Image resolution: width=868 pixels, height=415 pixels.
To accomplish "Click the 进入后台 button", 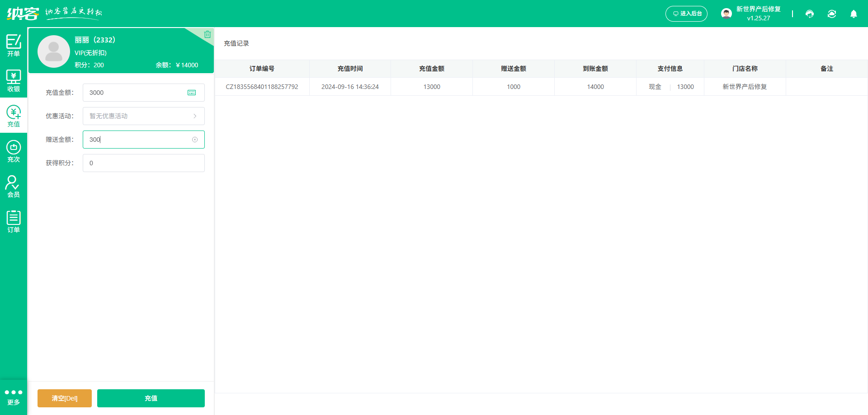I will [x=686, y=14].
